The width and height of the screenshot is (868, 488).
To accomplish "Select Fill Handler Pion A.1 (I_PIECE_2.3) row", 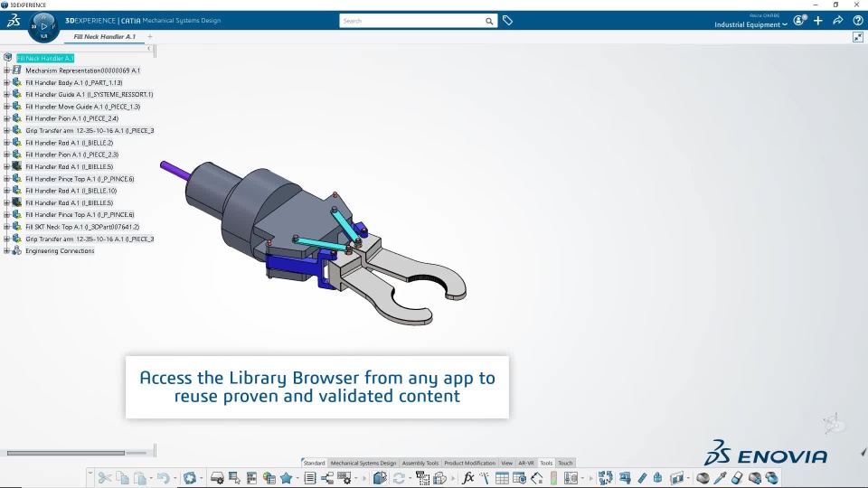I will click(x=72, y=155).
